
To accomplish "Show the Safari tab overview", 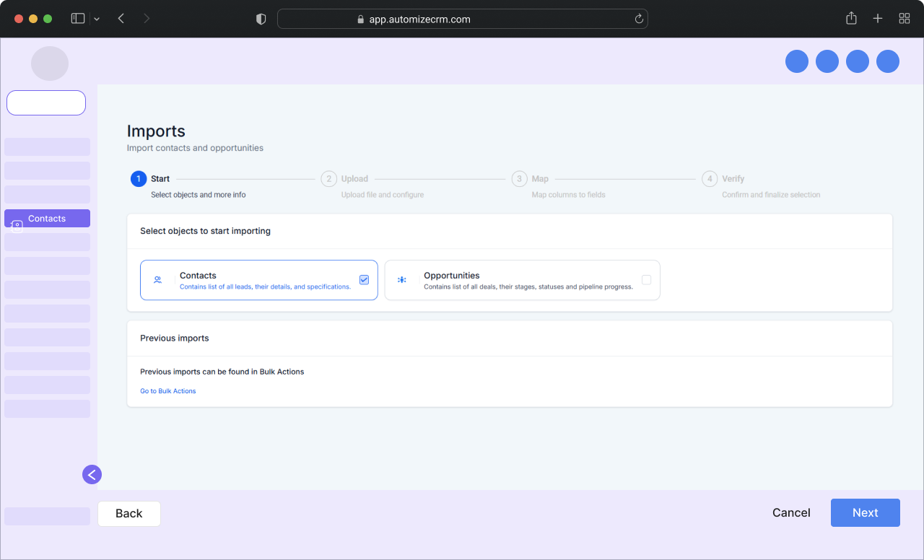I will pyautogui.click(x=904, y=19).
